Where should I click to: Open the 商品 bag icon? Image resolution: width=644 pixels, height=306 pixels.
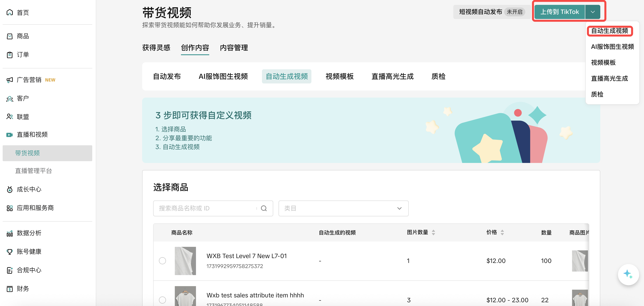pos(9,36)
